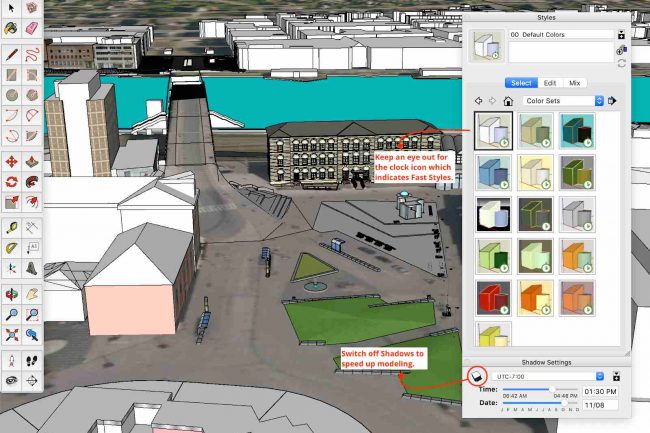
Task: Go to home styles folder icon
Action: point(508,101)
